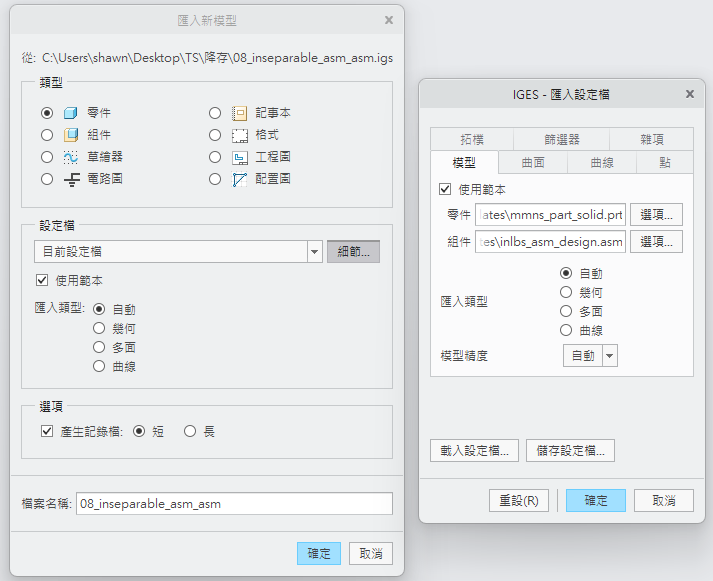Click the 組件 (Assembly) type icon

(71, 135)
